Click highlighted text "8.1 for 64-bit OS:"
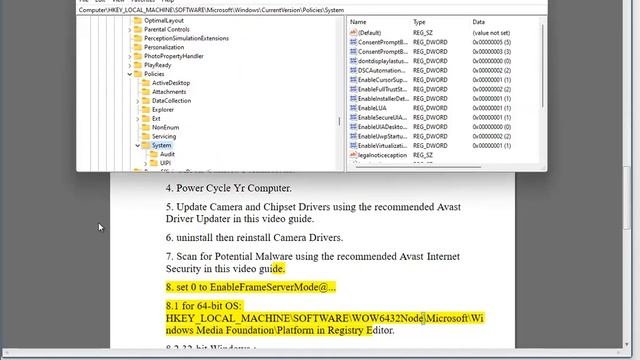The width and height of the screenshot is (640, 360). [x=204, y=306]
